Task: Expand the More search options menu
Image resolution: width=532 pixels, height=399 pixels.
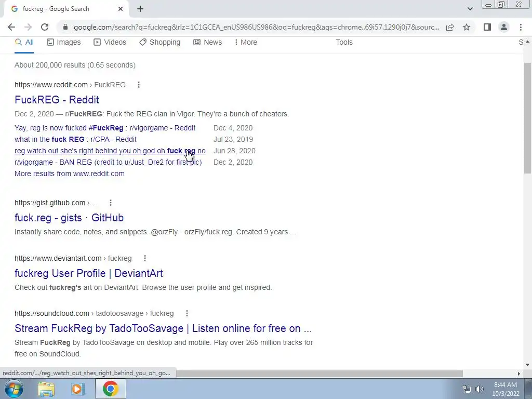Action: tap(246, 43)
